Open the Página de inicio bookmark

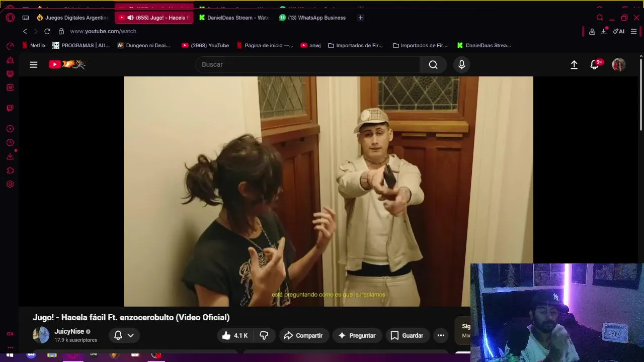click(x=265, y=45)
